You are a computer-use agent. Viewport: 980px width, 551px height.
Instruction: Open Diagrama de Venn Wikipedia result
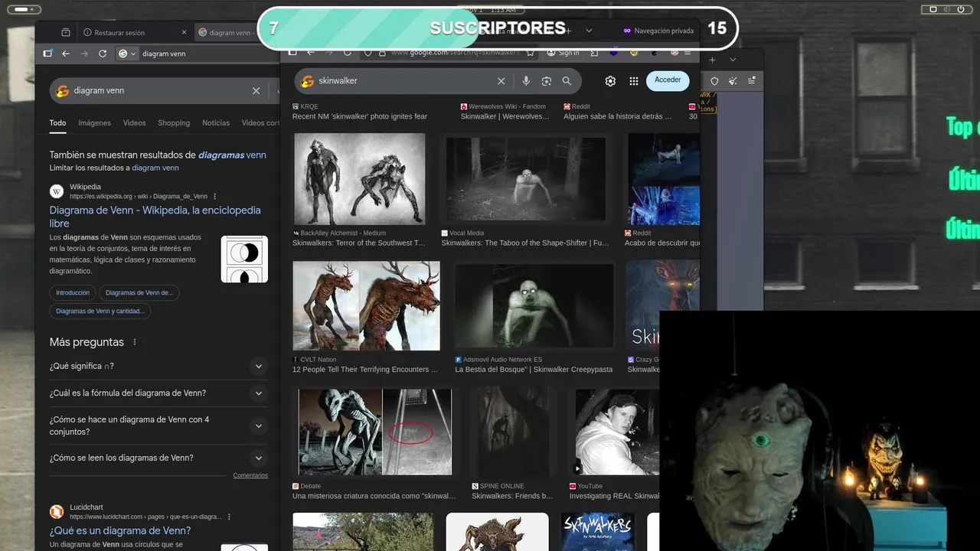155,217
